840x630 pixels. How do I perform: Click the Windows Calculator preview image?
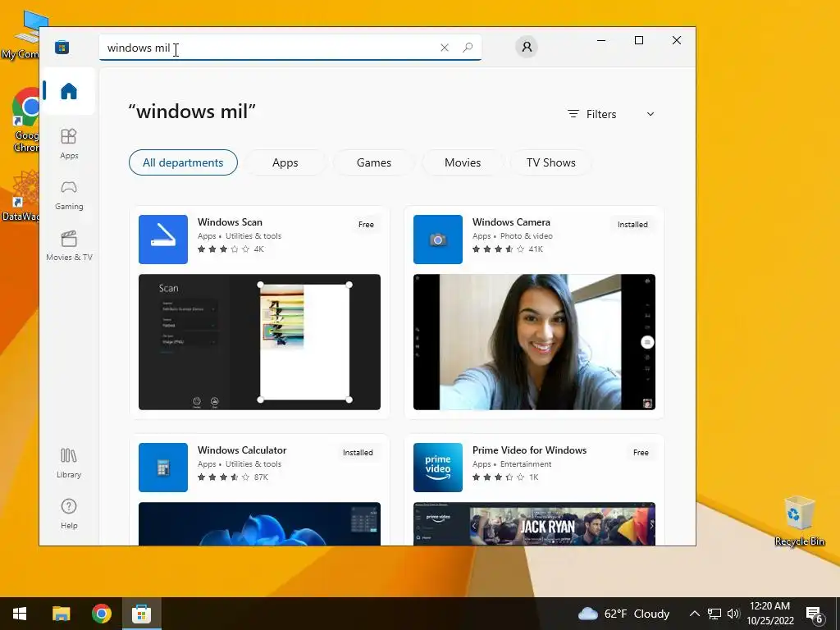click(259, 524)
